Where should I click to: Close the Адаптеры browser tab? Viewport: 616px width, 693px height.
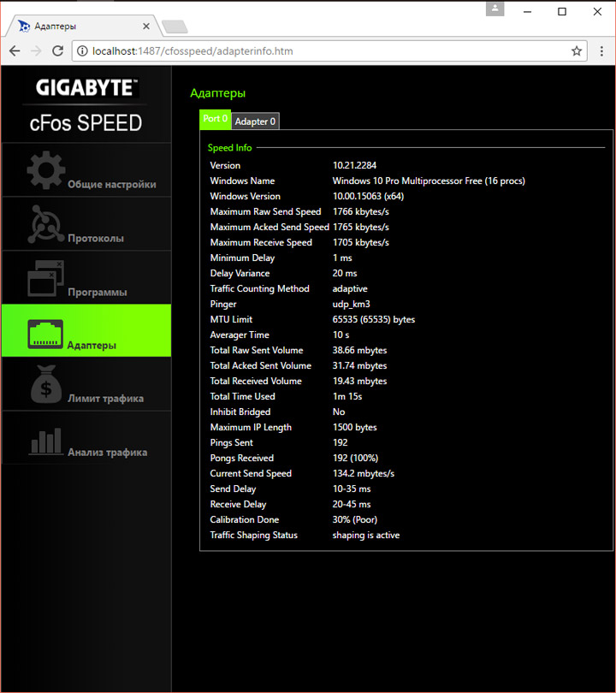point(145,26)
